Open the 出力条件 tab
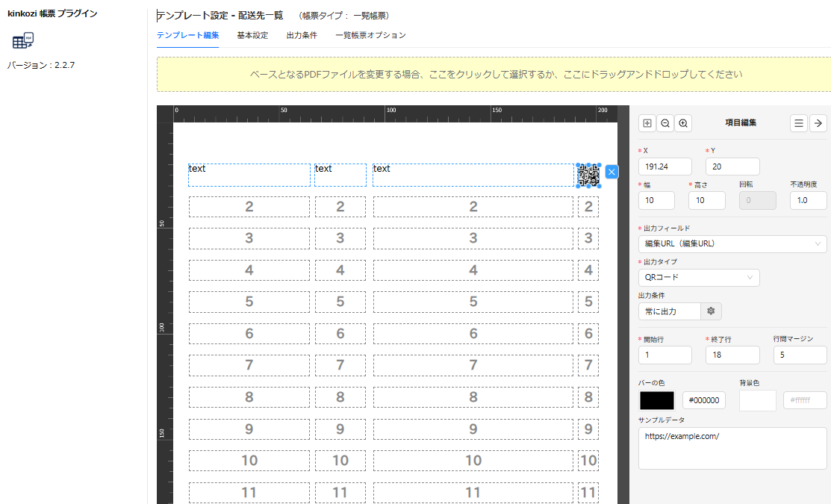Image resolution: width=831 pixels, height=504 pixels. tap(302, 35)
